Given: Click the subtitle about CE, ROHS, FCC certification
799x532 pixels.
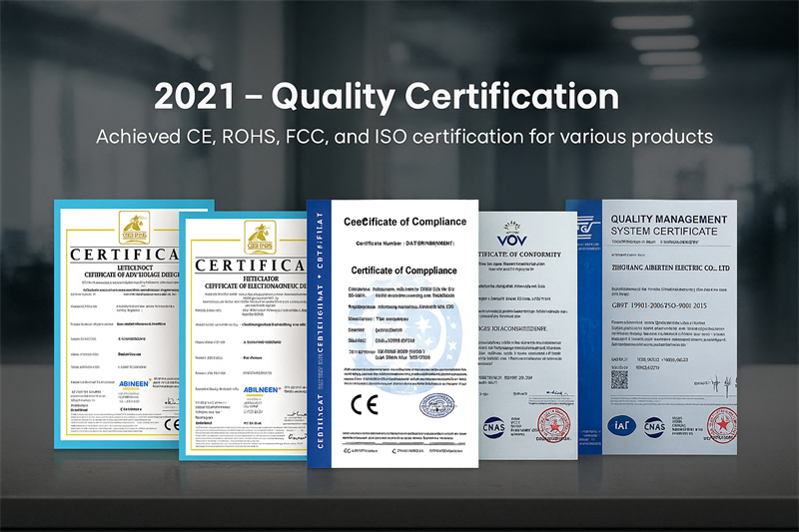Looking at the screenshot, I should click(x=404, y=137).
